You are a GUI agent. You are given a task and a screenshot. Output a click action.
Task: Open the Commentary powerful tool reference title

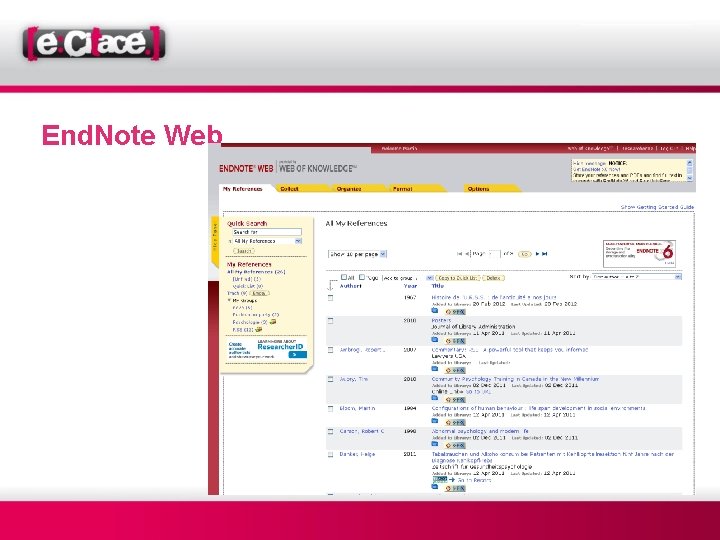pos(510,350)
